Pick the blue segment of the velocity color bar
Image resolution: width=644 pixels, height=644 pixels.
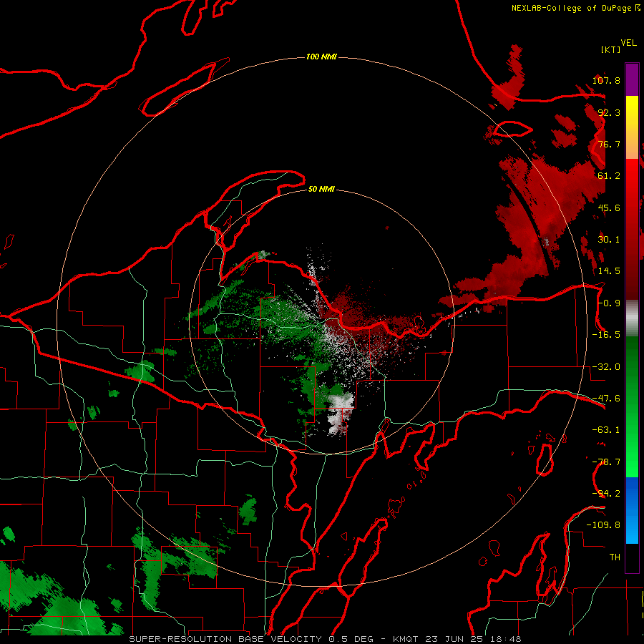632,510
